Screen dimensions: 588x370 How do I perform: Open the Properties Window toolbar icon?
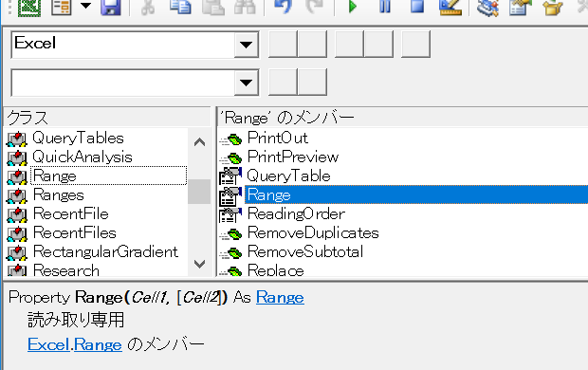(x=520, y=8)
